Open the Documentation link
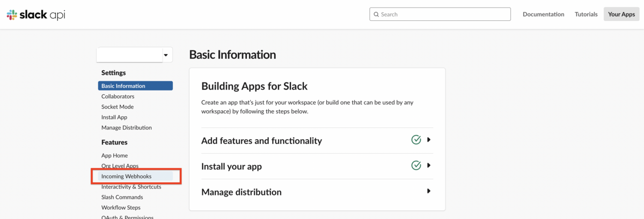 click(x=544, y=14)
